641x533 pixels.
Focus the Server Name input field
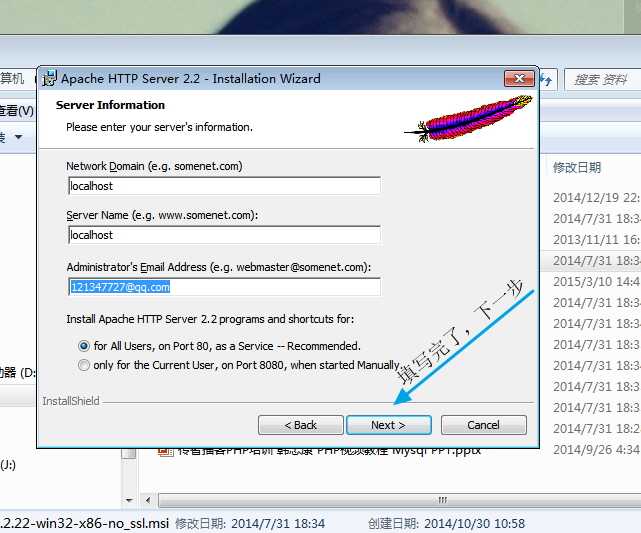tap(224, 235)
